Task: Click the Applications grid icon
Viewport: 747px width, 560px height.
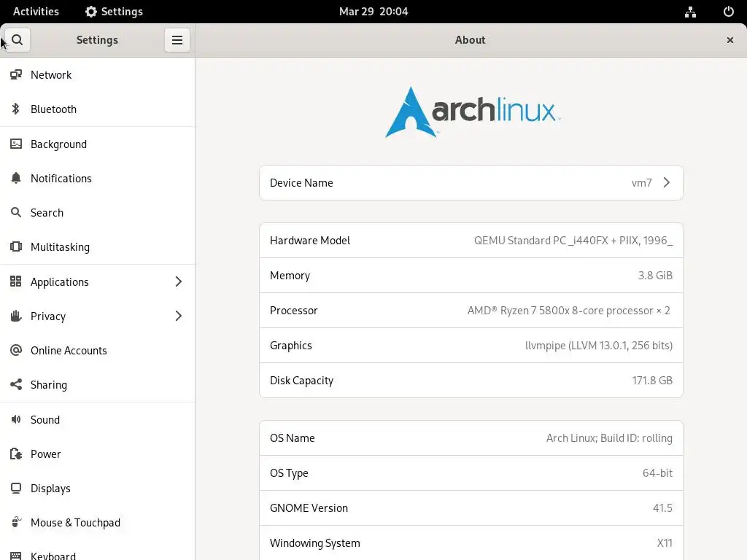Action: click(x=16, y=281)
